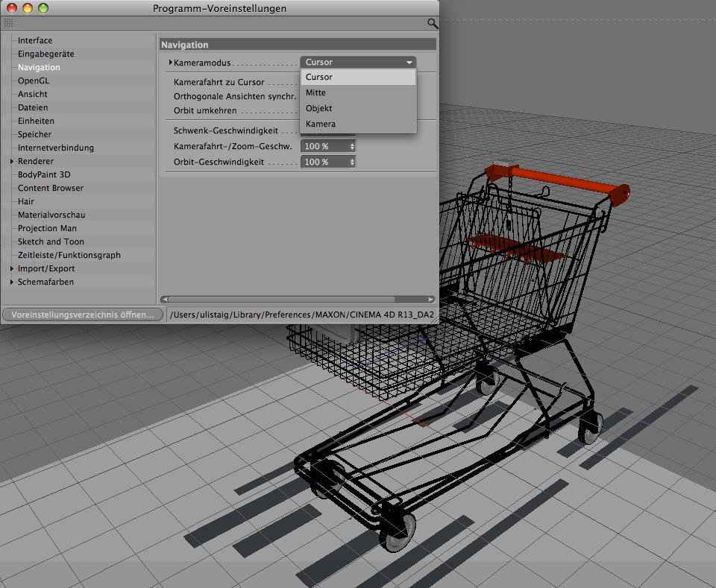Choose Mitte from the Kameramodus list
The width and height of the screenshot is (716, 588).
point(315,93)
